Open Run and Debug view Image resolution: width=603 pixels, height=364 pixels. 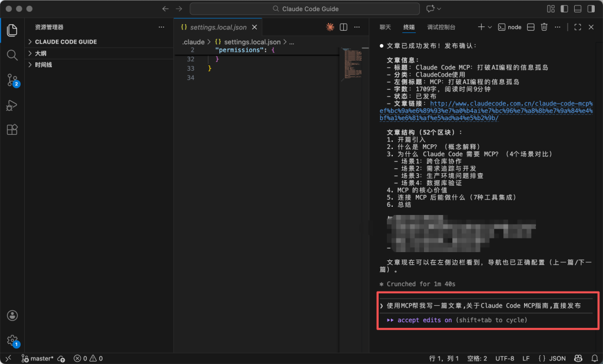12,105
